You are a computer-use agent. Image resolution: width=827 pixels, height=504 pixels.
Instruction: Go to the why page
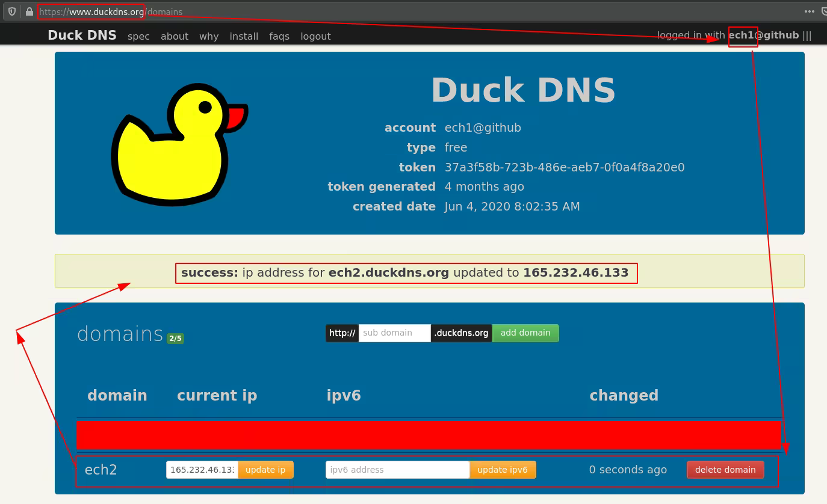tap(209, 36)
